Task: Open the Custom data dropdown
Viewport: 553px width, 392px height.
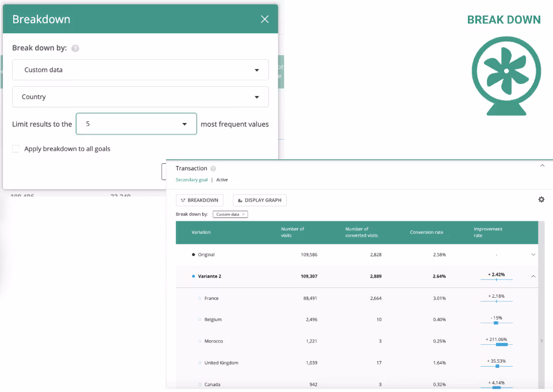Action: tap(140, 70)
